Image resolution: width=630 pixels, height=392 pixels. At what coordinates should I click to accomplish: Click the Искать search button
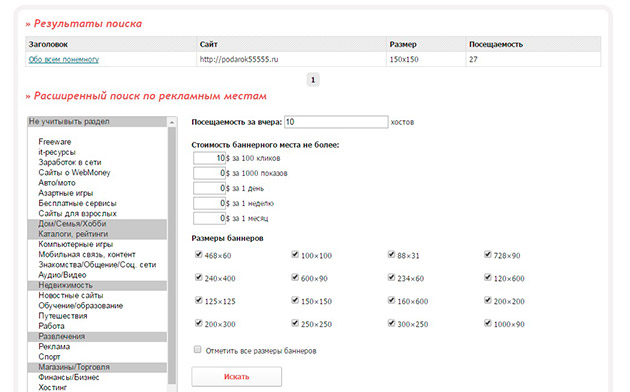coord(236,377)
